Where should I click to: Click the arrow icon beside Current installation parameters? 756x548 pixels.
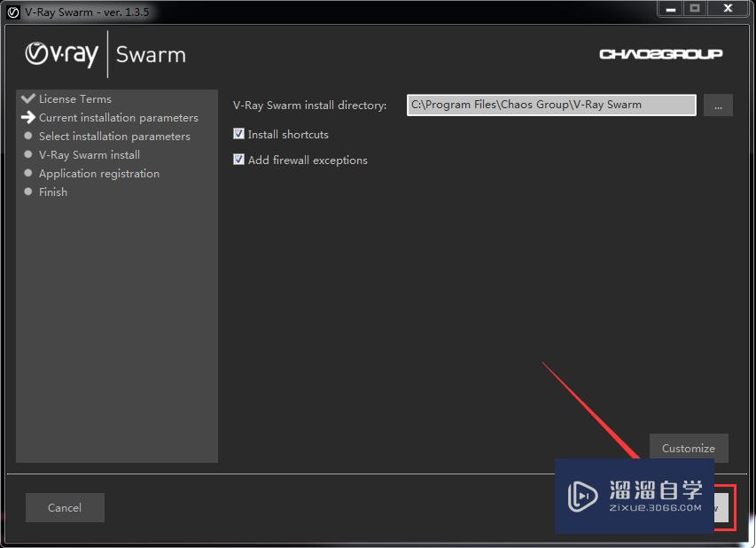pos(28,117)
